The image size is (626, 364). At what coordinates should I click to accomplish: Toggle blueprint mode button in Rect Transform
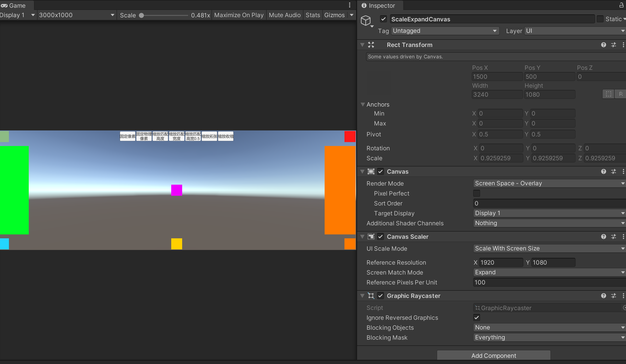coord(608,94)
